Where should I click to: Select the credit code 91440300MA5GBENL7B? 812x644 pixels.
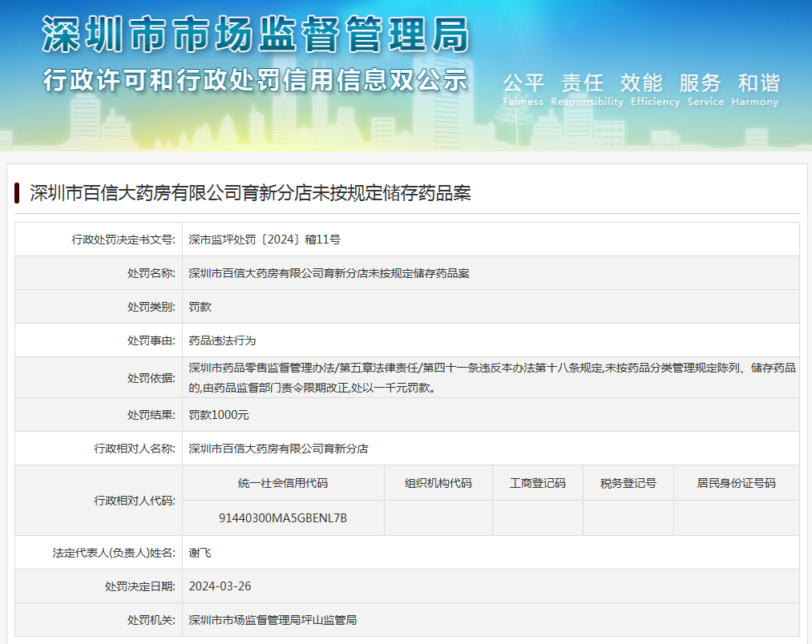(x=283, y=517)
